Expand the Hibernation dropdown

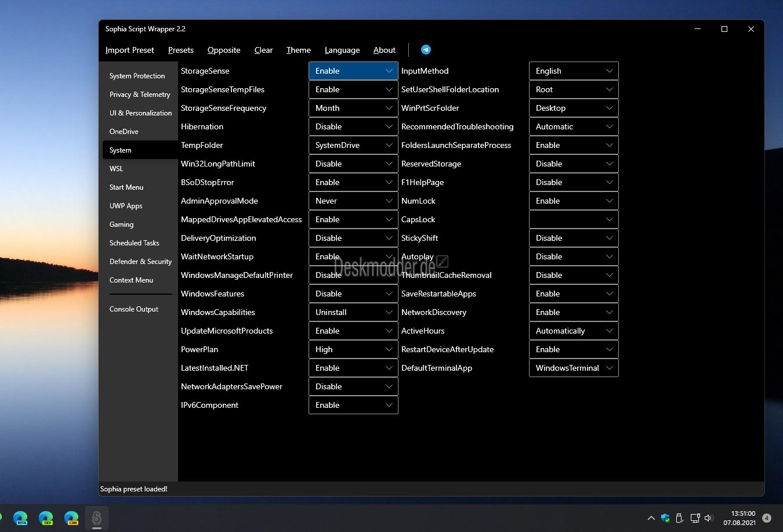pyautogui.click(x=353, y=126)
